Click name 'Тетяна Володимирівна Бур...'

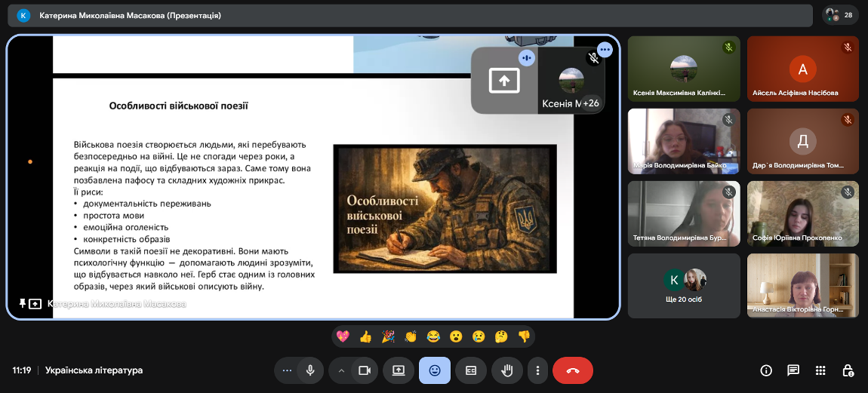[x=679, y=238]
